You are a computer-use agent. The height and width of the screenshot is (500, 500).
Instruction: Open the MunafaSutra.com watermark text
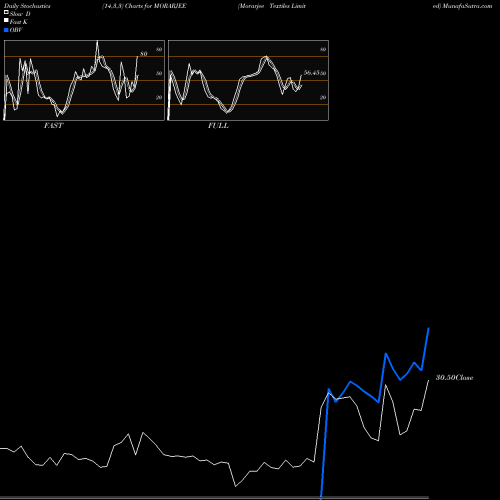(467, 6)
